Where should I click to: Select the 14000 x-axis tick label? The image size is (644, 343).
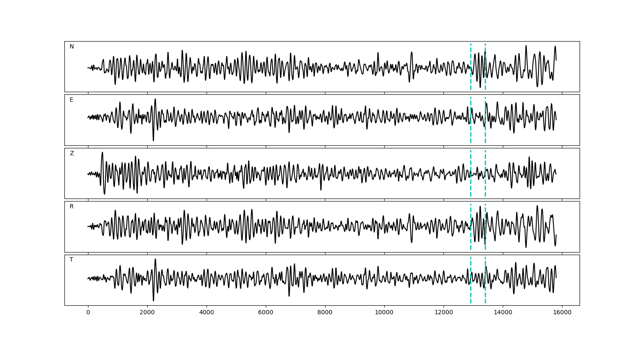click(503, 313)
